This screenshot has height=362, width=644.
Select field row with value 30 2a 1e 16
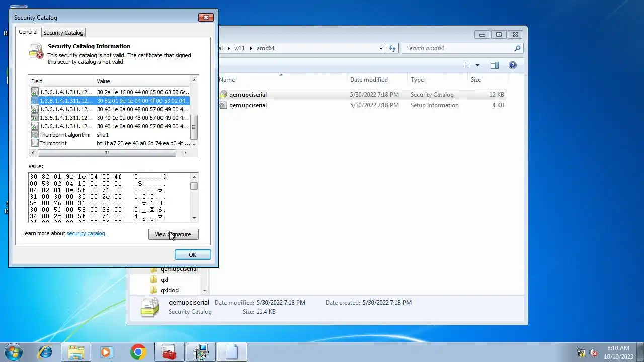click(110, 92)
